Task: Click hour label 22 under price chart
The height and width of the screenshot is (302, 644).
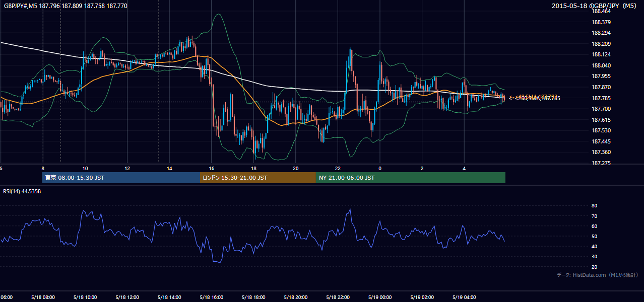Action: (338, 168)
